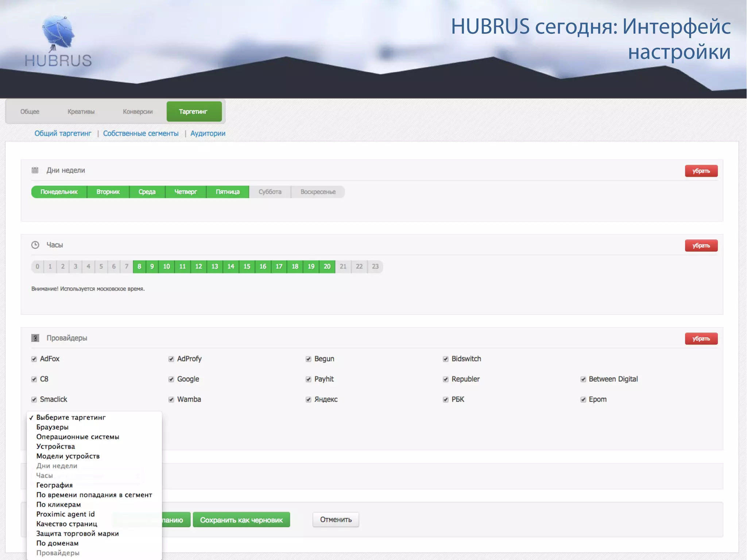This screenshot has width=747, height=560.
Task: Enable hour 21
Action: 343,267
